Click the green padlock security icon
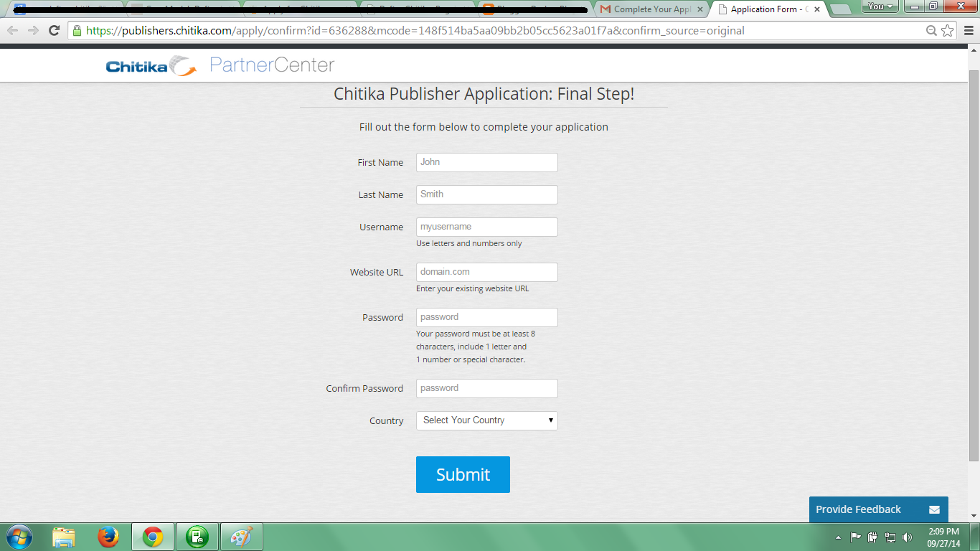The width and height of the screenshot is (980, 551). [77, 31]
